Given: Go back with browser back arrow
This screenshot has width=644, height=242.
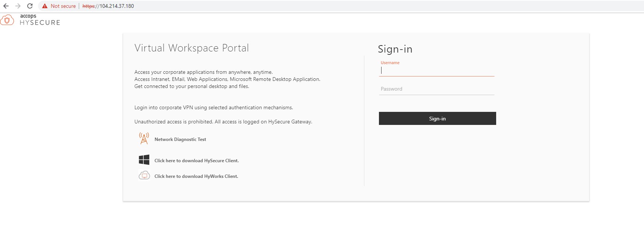Looking at the screenshot, I should coord(6,6).
